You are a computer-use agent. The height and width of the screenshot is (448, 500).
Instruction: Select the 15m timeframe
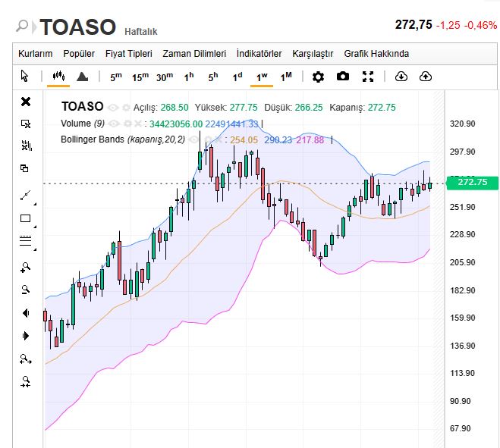click(140, 77)
